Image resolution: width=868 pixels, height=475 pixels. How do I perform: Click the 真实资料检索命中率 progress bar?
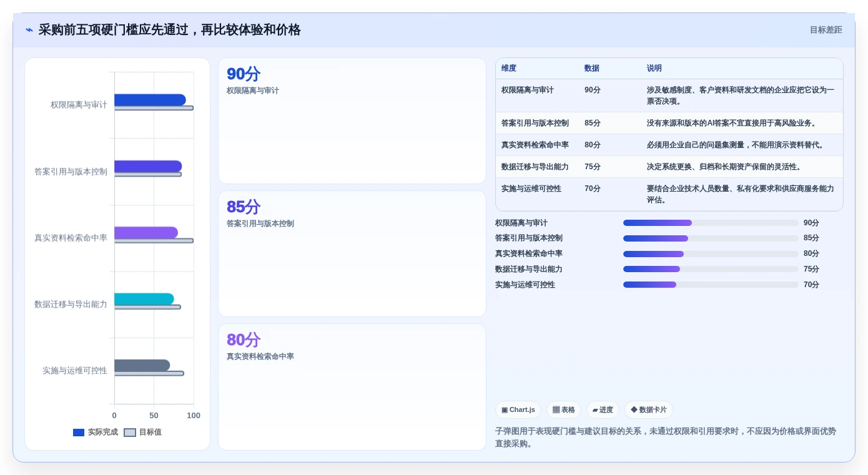point(711,254)
